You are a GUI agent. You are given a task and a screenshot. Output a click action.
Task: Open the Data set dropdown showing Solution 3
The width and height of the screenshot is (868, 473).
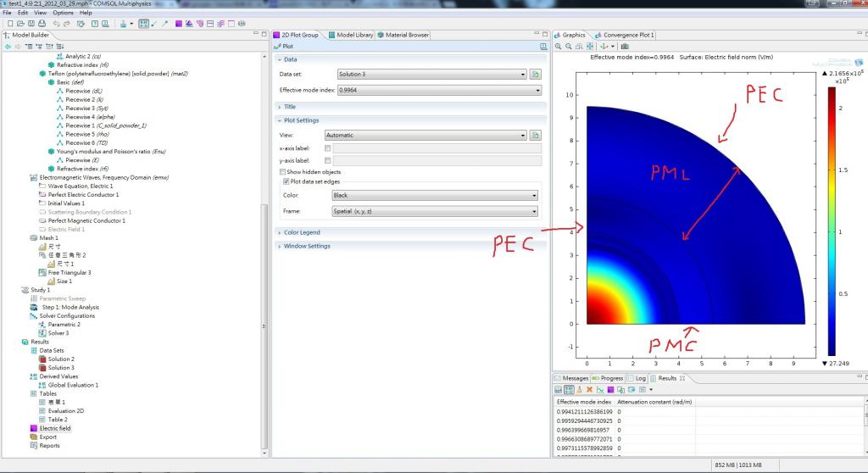[x=431, y=75]
